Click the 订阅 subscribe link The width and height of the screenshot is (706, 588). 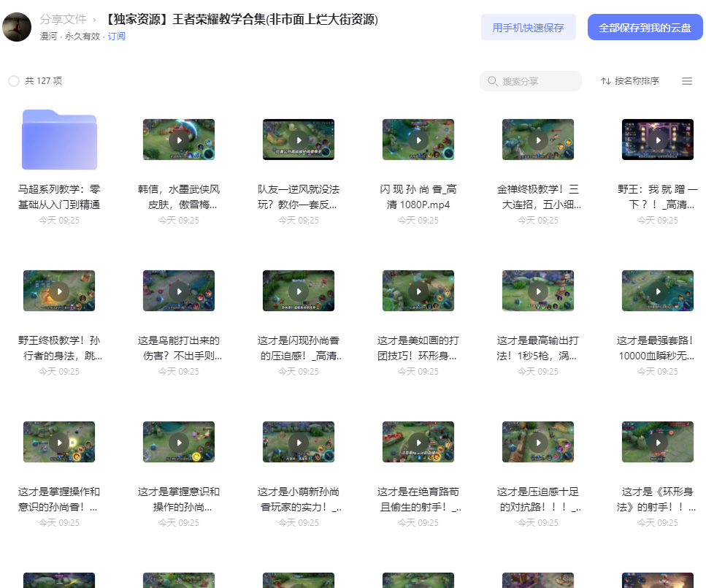[116, 37]
